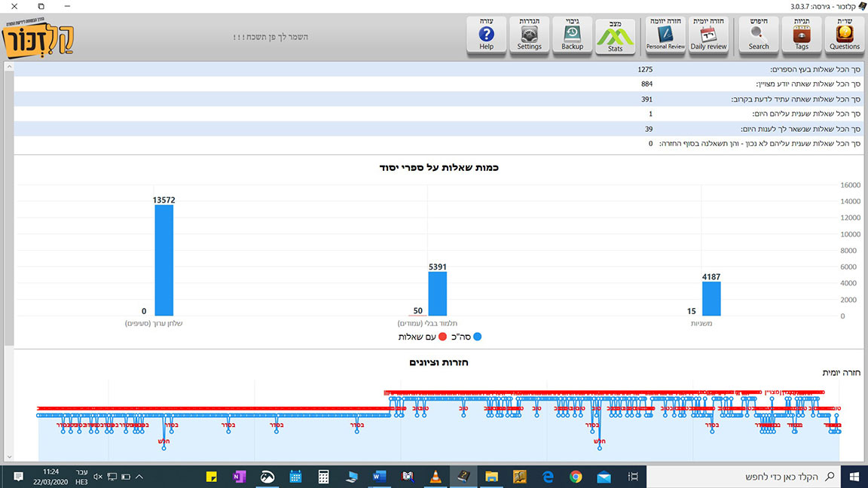Open the Tags manager
Viewport: 868px width, 488px height.
point(802,35)
